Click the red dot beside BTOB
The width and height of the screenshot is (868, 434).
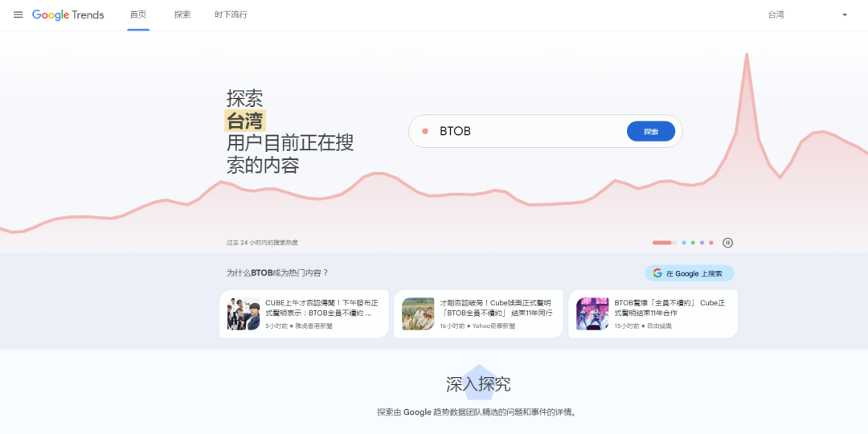(425, 131)
